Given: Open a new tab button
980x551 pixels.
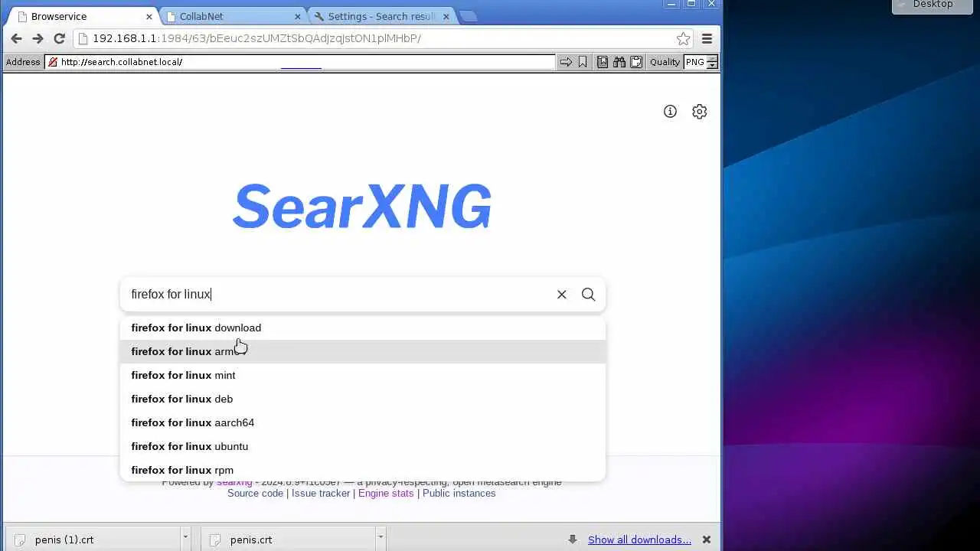Looking at the screenshot, I should [x=469, y=16].
